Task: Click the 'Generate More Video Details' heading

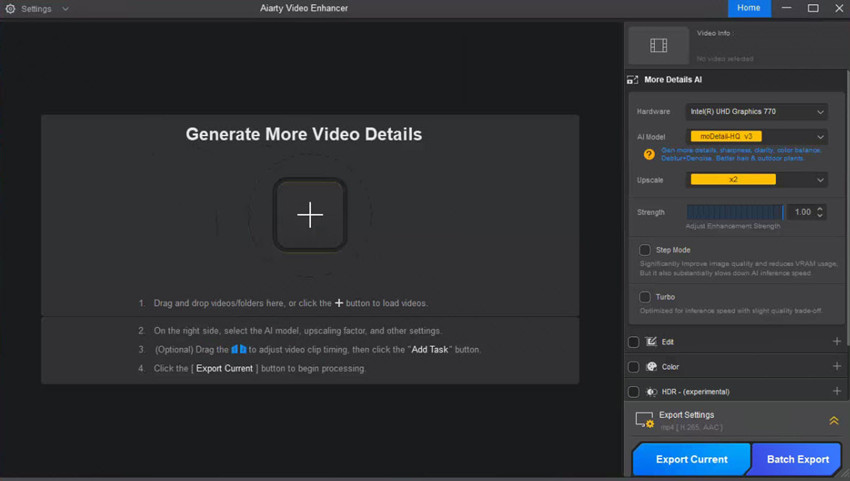Action: coord(304,134)
